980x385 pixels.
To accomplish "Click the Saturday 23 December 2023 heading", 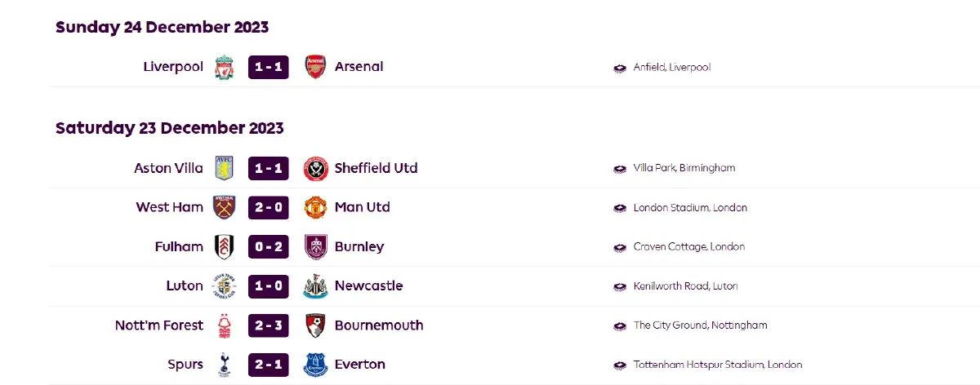I will [x=170, y=128].
